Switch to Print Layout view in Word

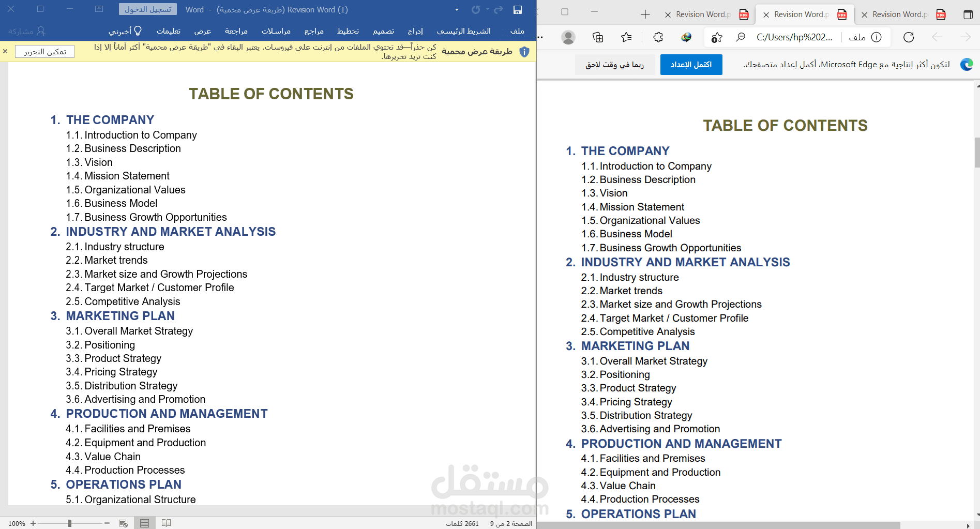pos(144,523)
